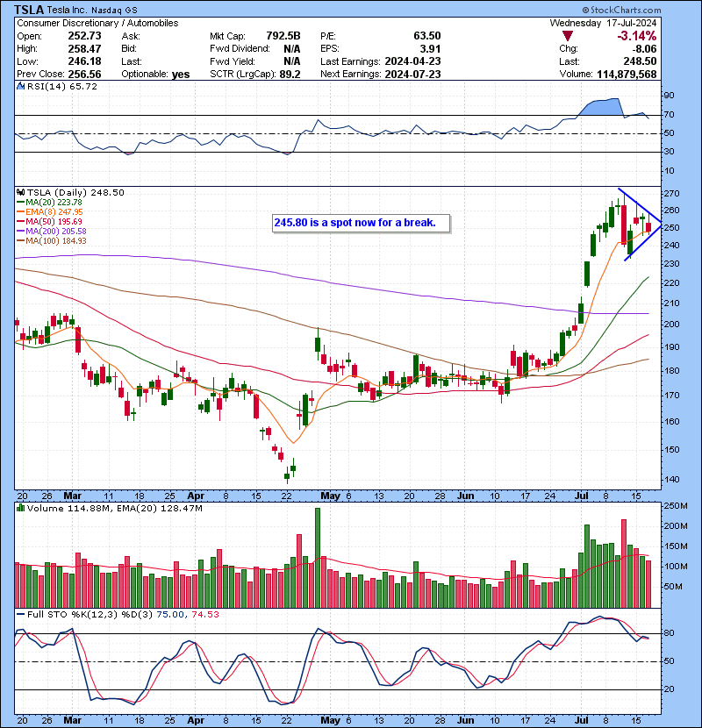Click the High value 258.47
This screenshot has width=702, height=728.
pos(84,48)
